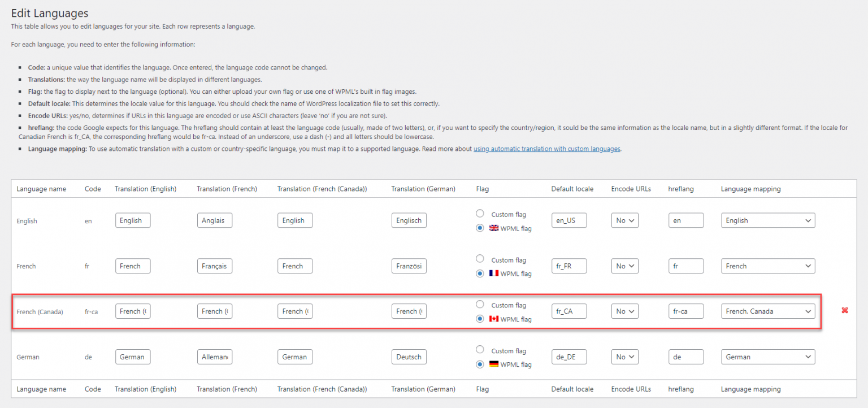Click the Français translation field for French
The height and width of the screenshot is (408, 868).
point(214,266)
